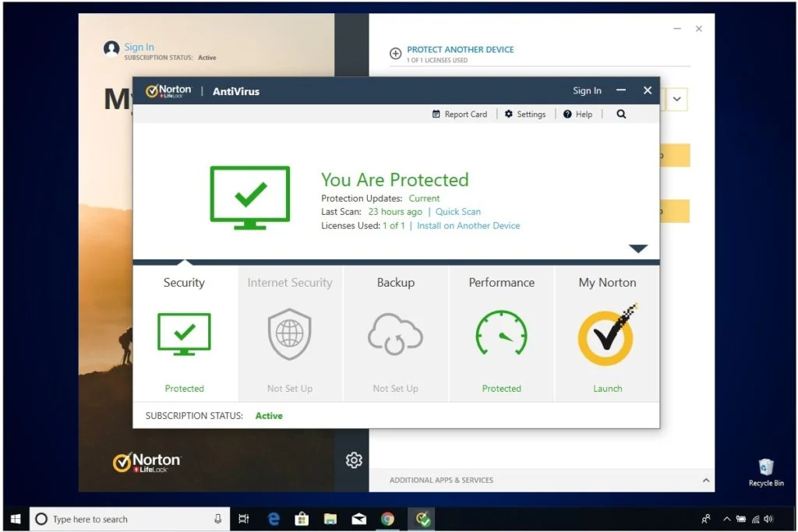Expand details with the down triangle arrow

638,248
